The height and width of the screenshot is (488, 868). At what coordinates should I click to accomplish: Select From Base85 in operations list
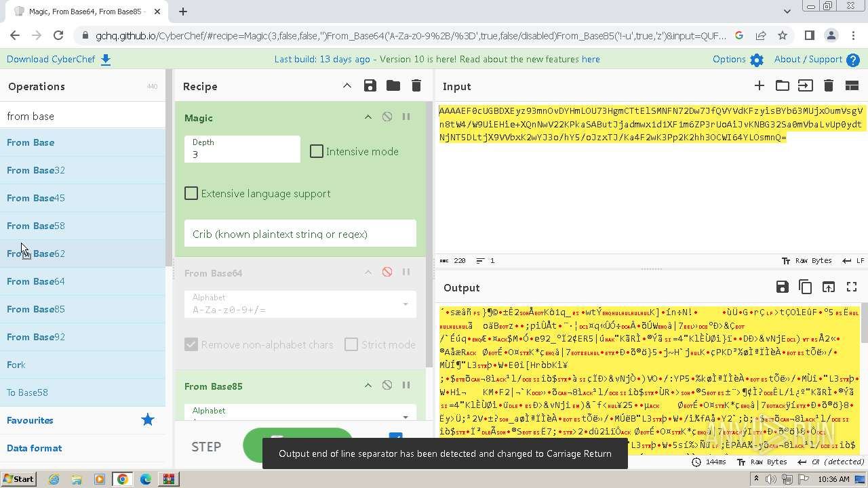pos(83,309)
